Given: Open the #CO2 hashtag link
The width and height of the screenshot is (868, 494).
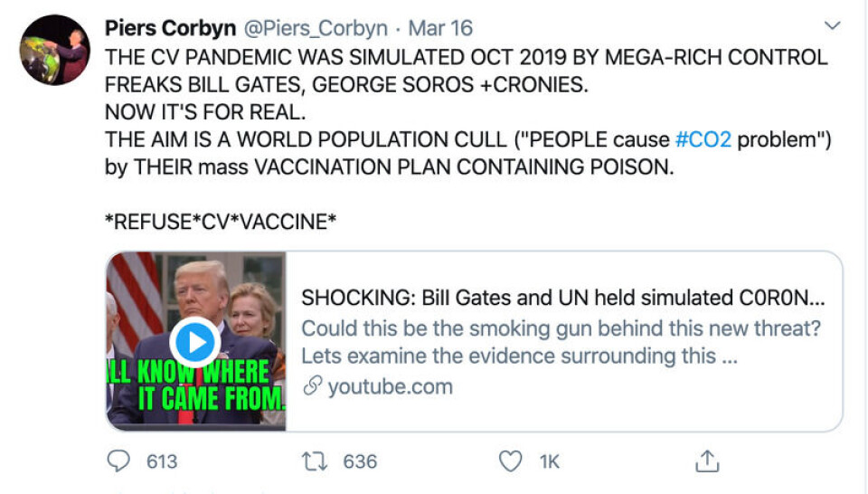Looking at the screenshot, I should 703,141.
